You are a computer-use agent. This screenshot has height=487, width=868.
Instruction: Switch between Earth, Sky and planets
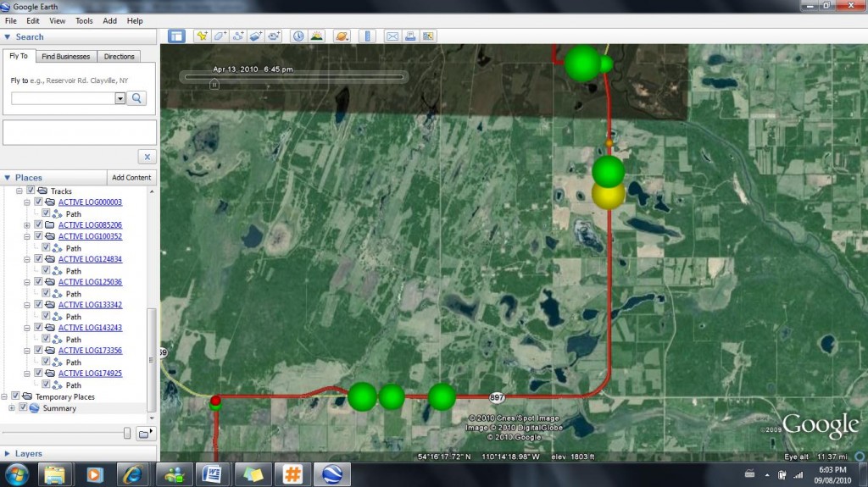coord(342,36)
